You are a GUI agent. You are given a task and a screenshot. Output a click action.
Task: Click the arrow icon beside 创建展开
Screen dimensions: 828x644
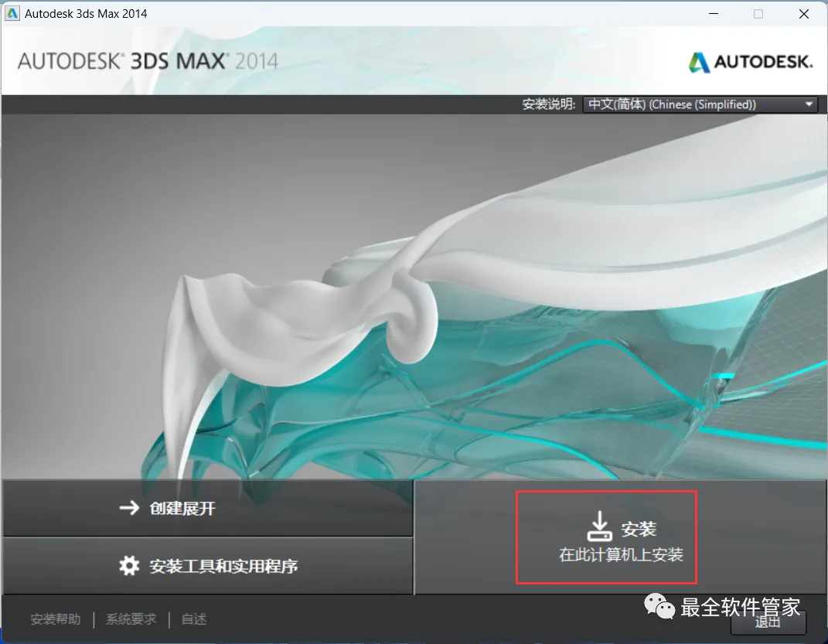[129, 508]
